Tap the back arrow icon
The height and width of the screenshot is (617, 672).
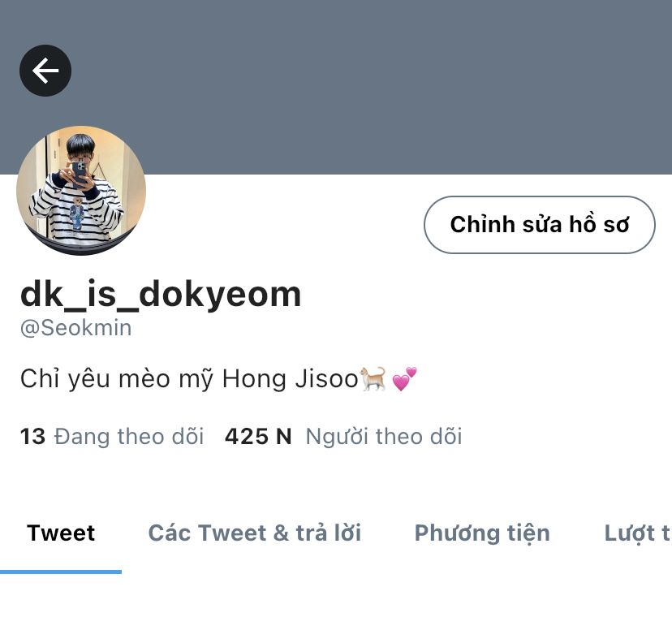click(45, 71)
